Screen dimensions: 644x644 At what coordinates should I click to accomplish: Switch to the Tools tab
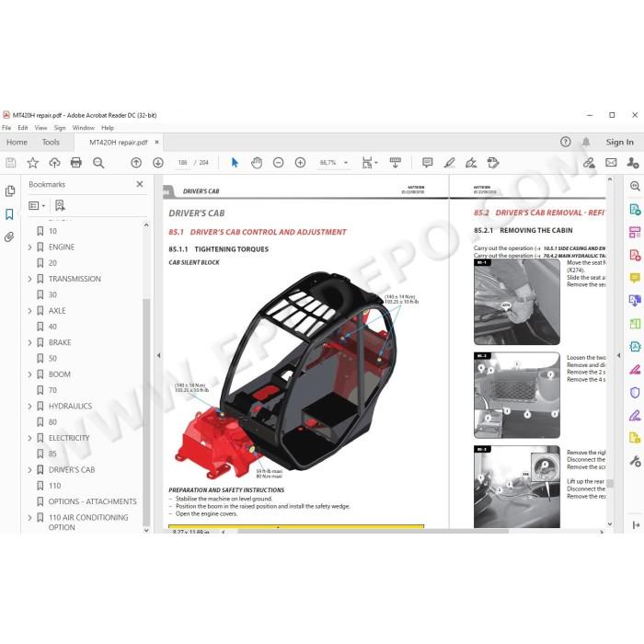tap(51, 142)
